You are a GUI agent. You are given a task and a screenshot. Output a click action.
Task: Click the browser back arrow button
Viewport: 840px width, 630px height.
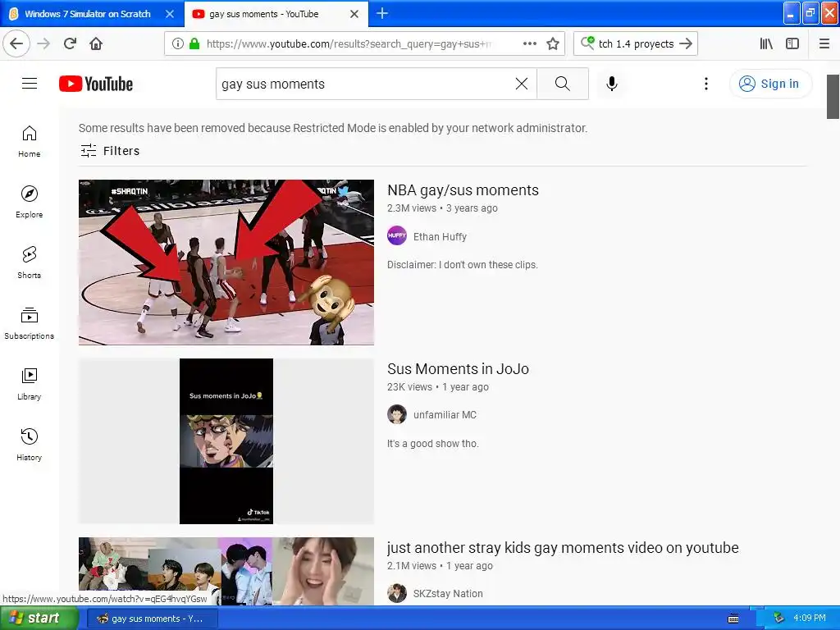point(16,43)
